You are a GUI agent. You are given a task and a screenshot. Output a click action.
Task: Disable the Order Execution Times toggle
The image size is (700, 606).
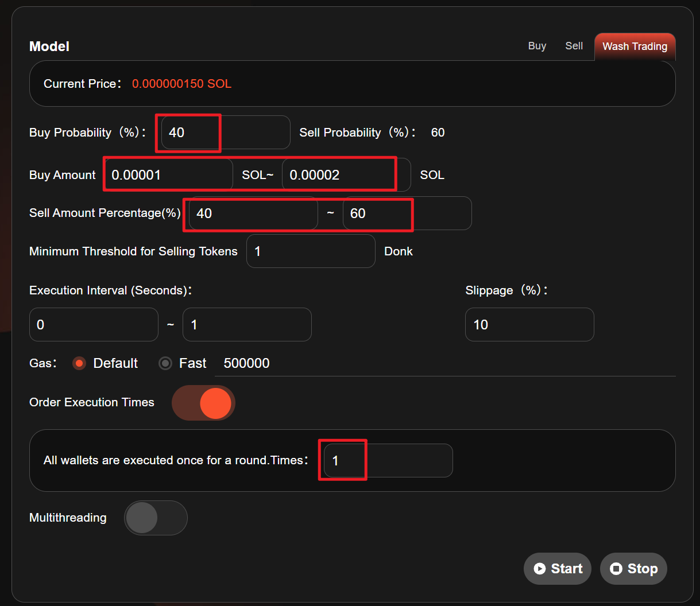click(203, 403)
